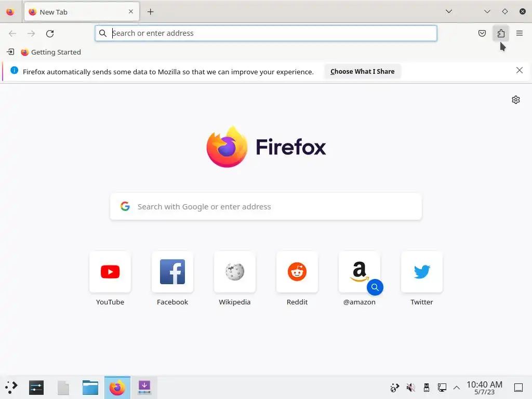Open the Wikipedia shortcut tile
The width and height of the screenshot is (532, 399).
(235, 272)
